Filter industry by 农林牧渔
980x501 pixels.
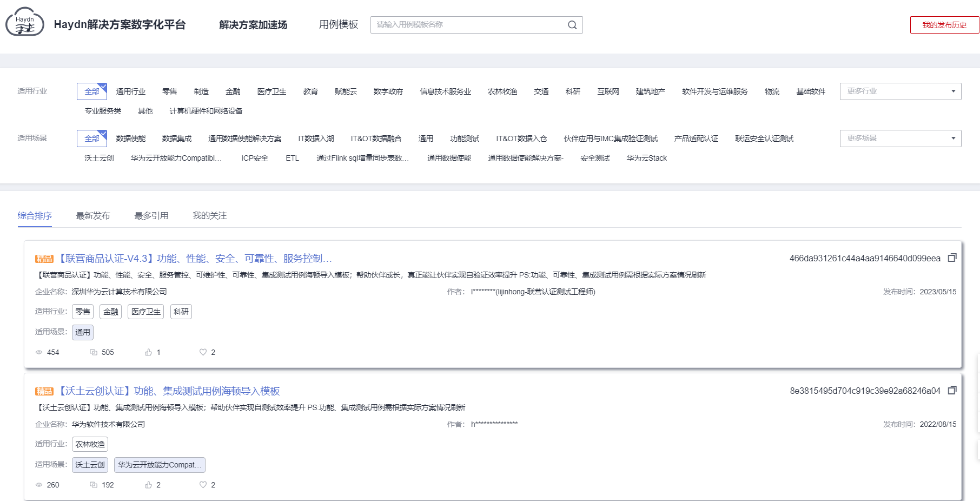[502, 91]
